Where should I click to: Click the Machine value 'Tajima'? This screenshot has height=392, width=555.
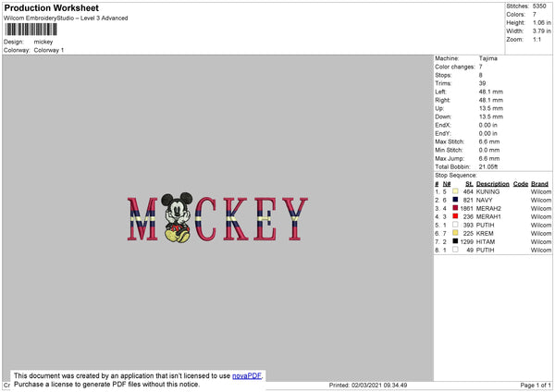[x=488, y=58]
